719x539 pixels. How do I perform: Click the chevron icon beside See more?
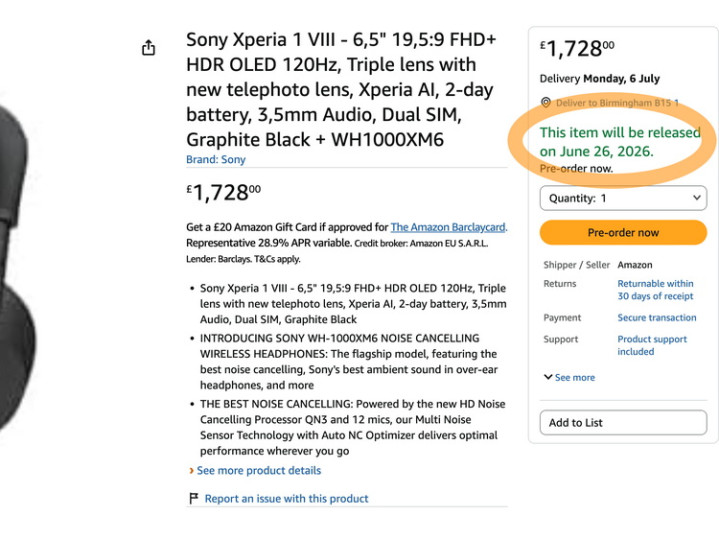click(x=548, y=377)
